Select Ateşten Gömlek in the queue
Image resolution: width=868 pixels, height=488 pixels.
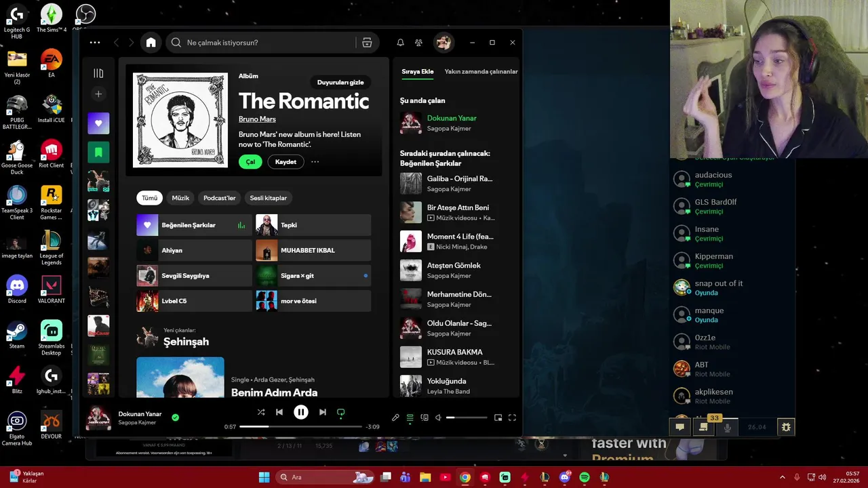(456, 270)
